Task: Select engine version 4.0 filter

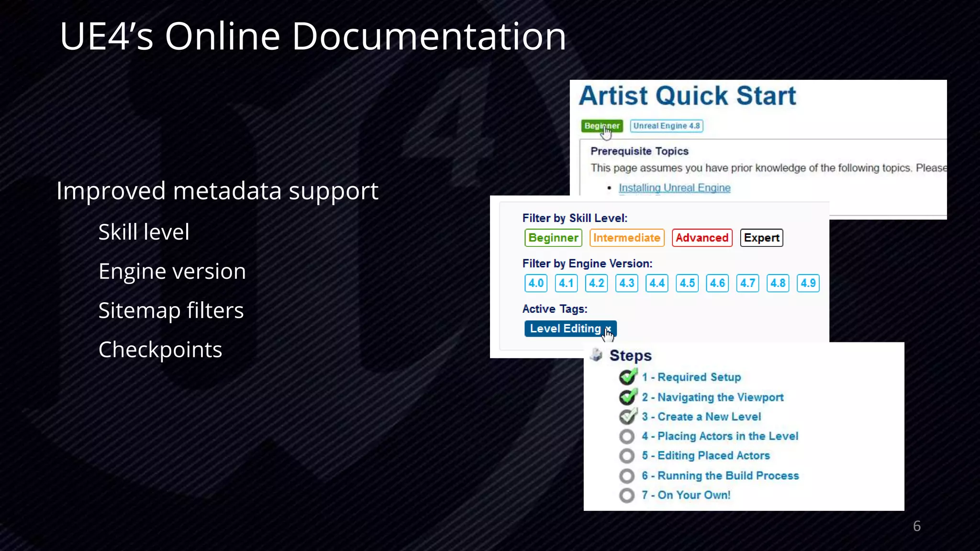Action: [x=536, y=283]
